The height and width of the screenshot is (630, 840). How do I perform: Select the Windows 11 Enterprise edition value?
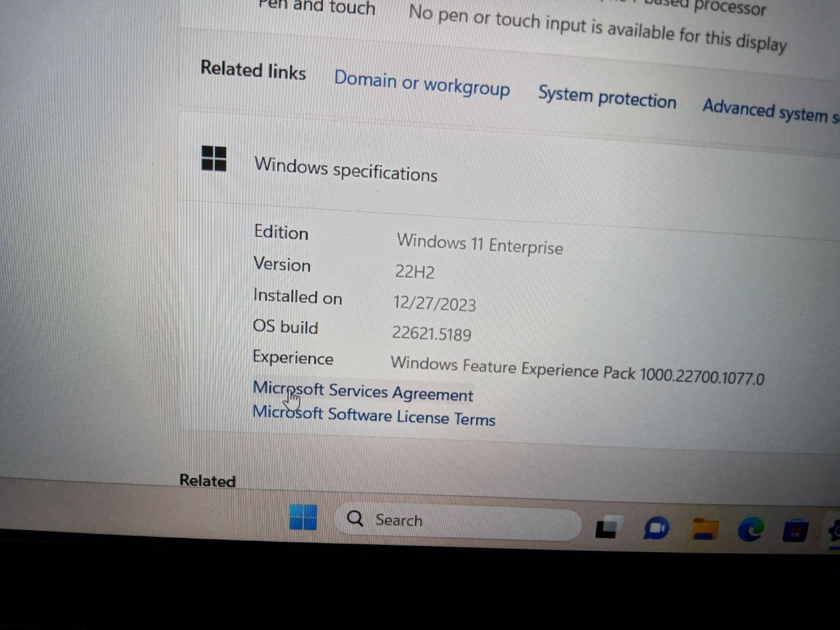[480, 244]
